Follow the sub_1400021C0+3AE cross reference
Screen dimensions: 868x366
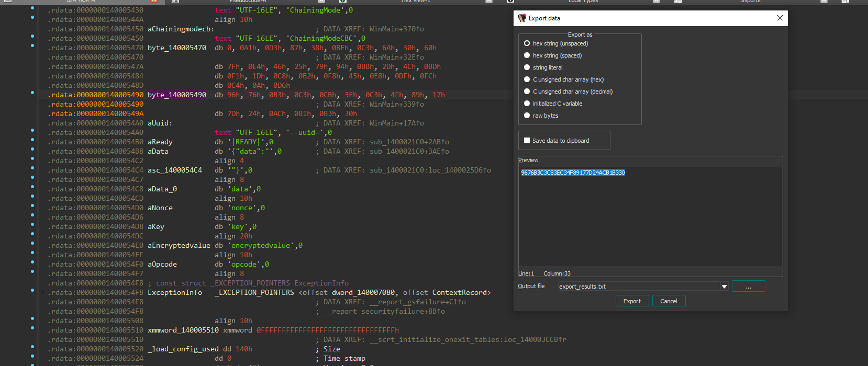pyautogui.click(x=409, y=151)
